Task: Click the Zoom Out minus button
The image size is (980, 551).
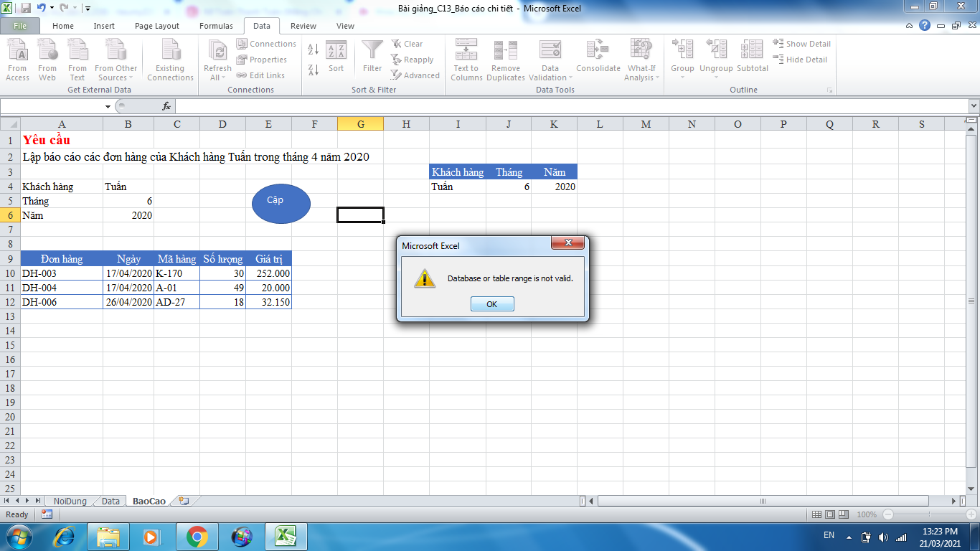Action: 888,514
